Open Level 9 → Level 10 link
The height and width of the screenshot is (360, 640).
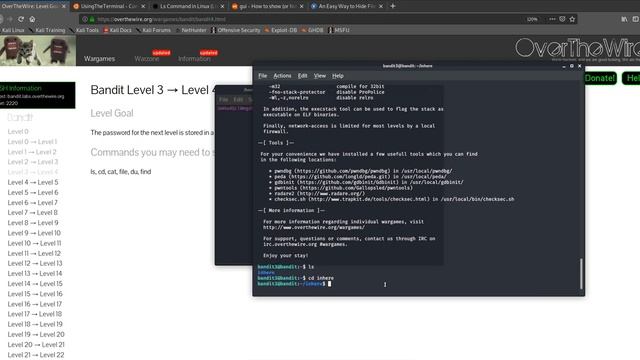pos(34,233)
